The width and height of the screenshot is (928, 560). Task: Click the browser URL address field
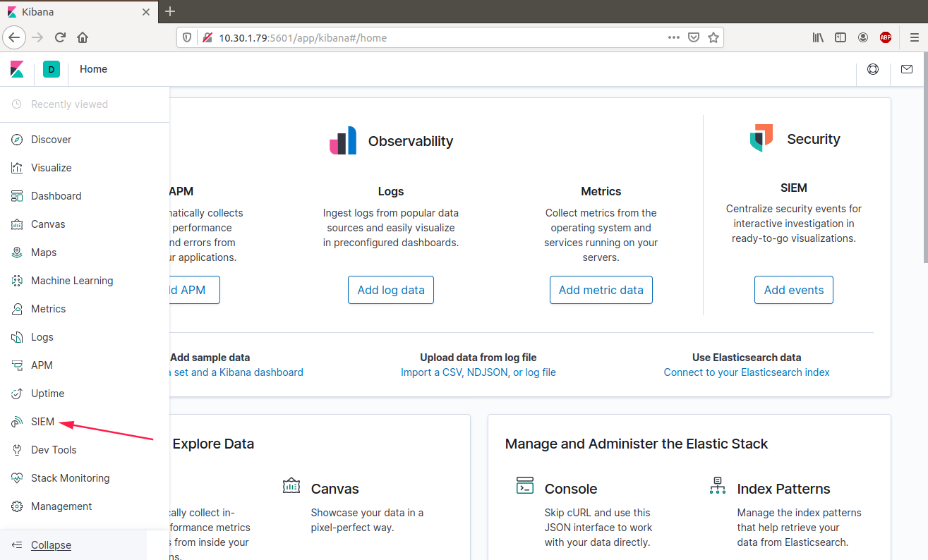438,38
